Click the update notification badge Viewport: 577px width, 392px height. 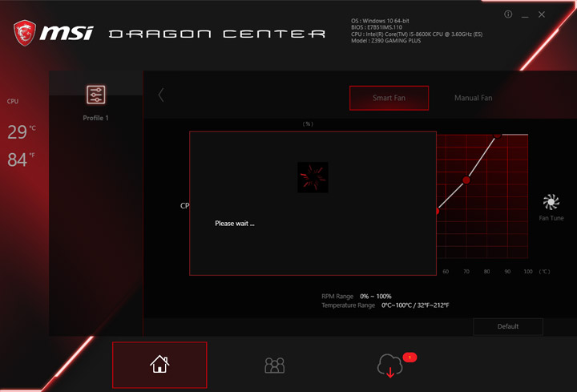(410, 357)
